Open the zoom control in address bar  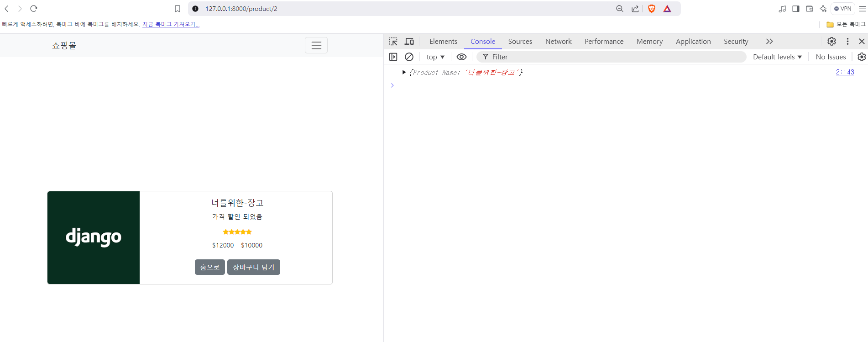(619, 9)
